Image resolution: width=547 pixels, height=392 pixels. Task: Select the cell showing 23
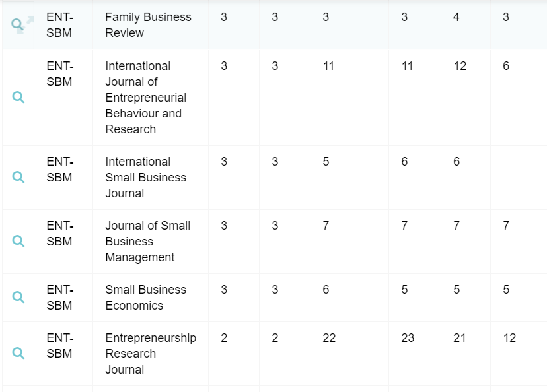coord(408,338)
